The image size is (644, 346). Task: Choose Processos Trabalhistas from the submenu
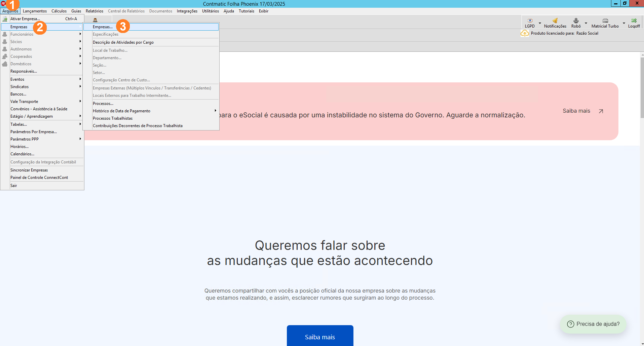(113, 118)
